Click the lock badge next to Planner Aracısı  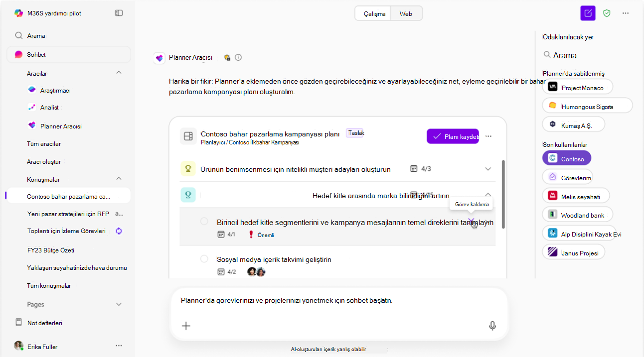pyautogui.click(x=227, y=58)
